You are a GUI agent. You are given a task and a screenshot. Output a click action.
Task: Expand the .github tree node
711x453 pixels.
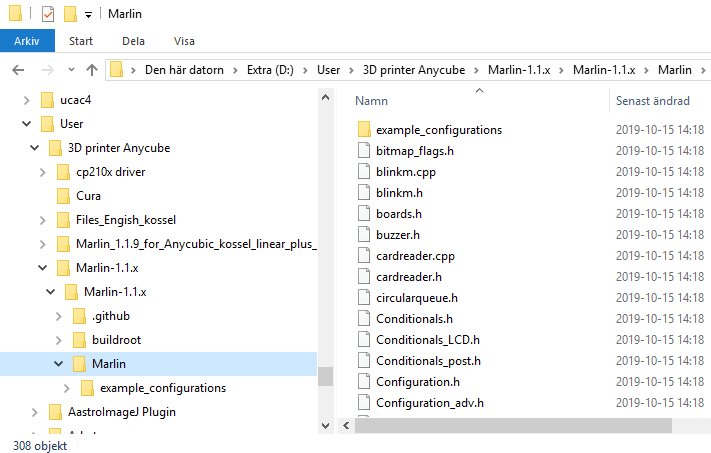(58, 316)
